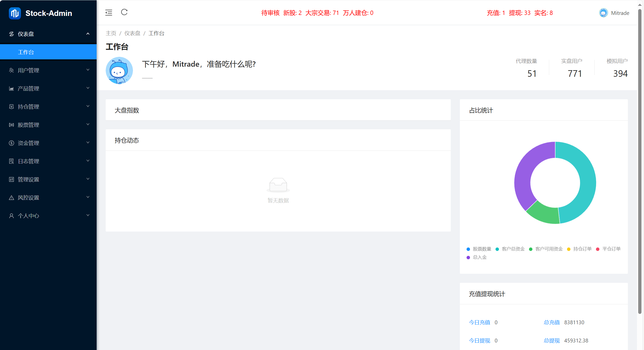Open the 主页 breadcrumb link
The height and width of the screenshot is (350, 644).
click(111, 33)
